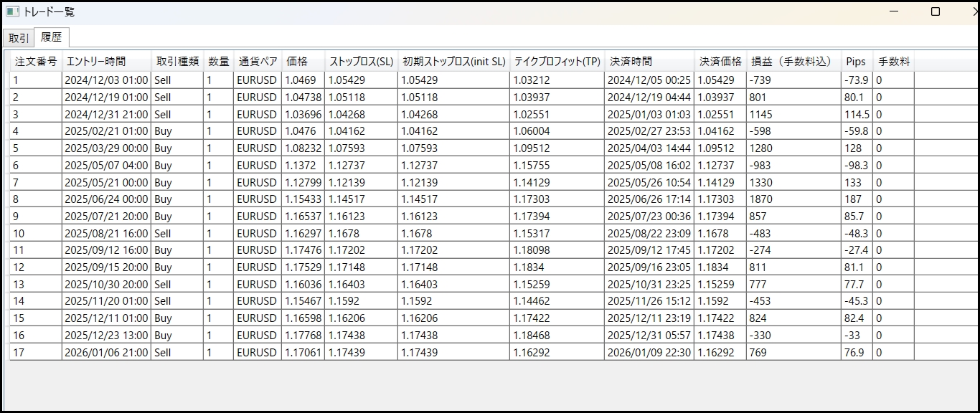Click Pips value -98.3 in order 6
The image size is (980, 413).
click(857, 166)
